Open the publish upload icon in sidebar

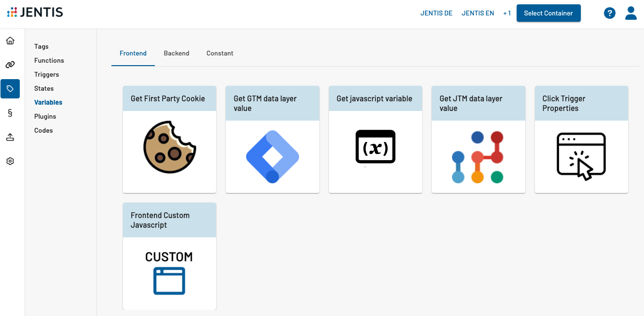tap(10, 137)
